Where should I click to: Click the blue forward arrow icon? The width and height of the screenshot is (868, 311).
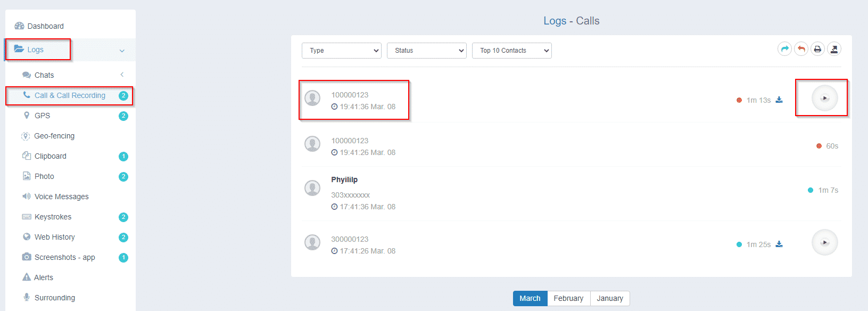(x=784, y=50)
